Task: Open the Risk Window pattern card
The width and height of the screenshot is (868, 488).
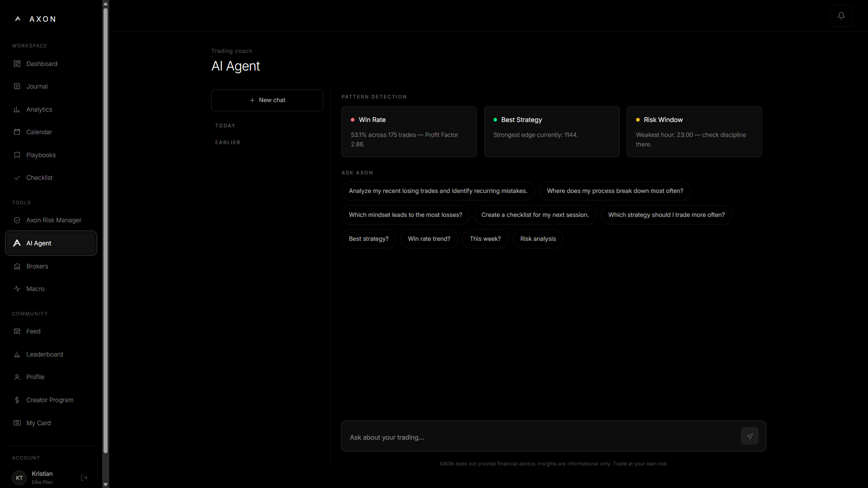Action: click(694, 131)
